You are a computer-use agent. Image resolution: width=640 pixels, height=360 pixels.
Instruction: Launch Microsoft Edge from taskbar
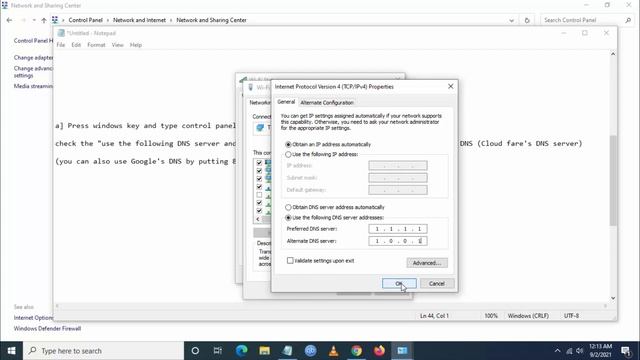pyautogui.click(x=241, y=351)
